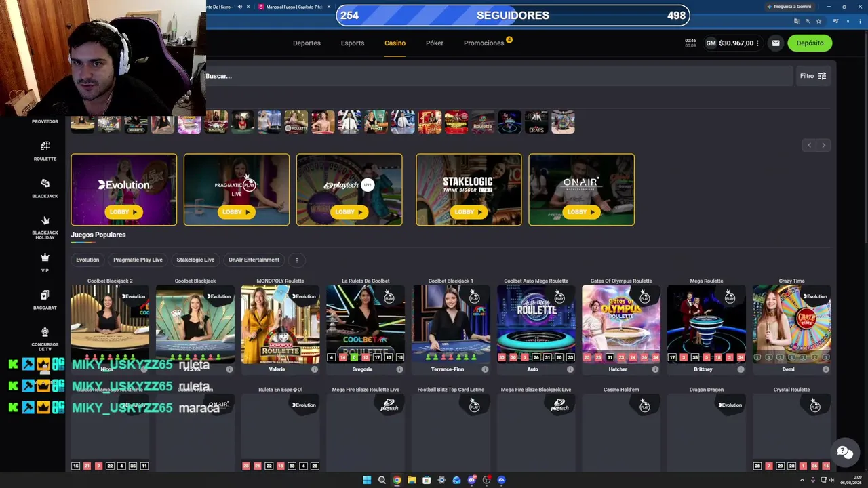Viewport: 868px width, 488px height.
Task: Select Blackjack Holiday in the sidebar
Action: 45,227
